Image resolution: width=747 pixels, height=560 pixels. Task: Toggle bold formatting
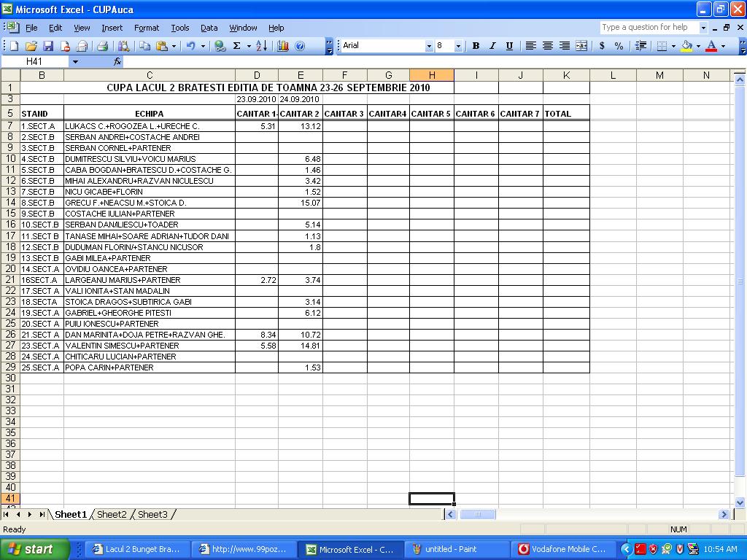pyautogui.click(x=476, y=46)
